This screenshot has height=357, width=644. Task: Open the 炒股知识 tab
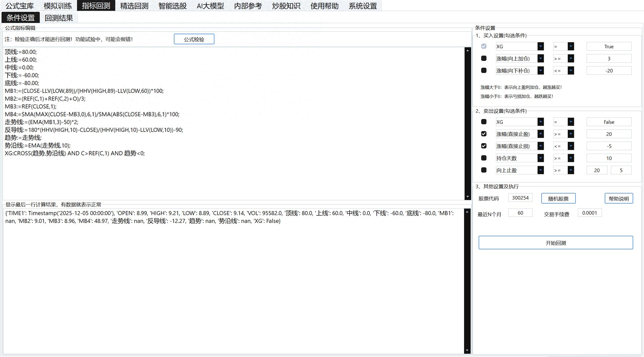coord(286,6)
